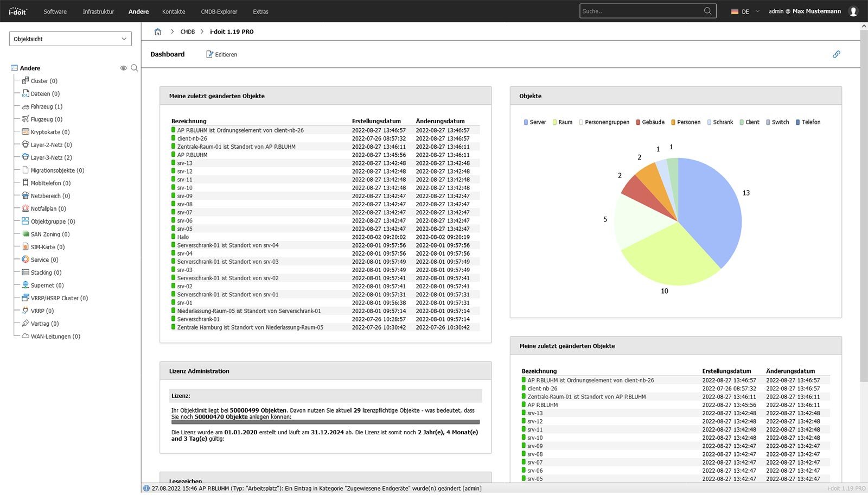This screenshot has width=868, height=500.
Task: Toggle the eye icon in Andere tree header
Action: coord(124,68)
